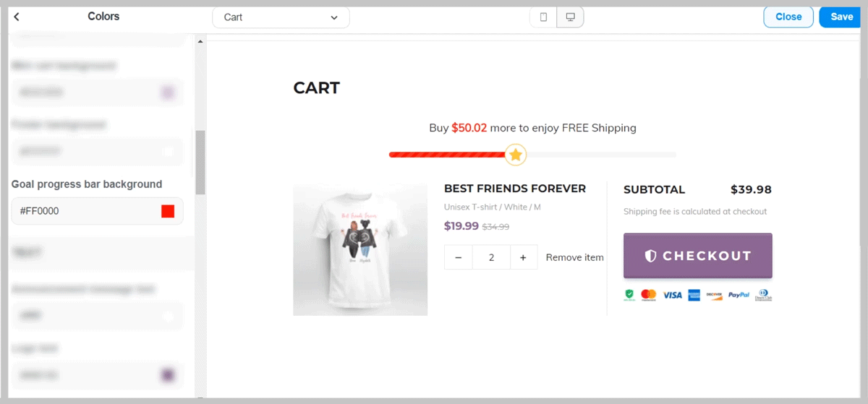Click the Best Friends Forever product title

514,189
